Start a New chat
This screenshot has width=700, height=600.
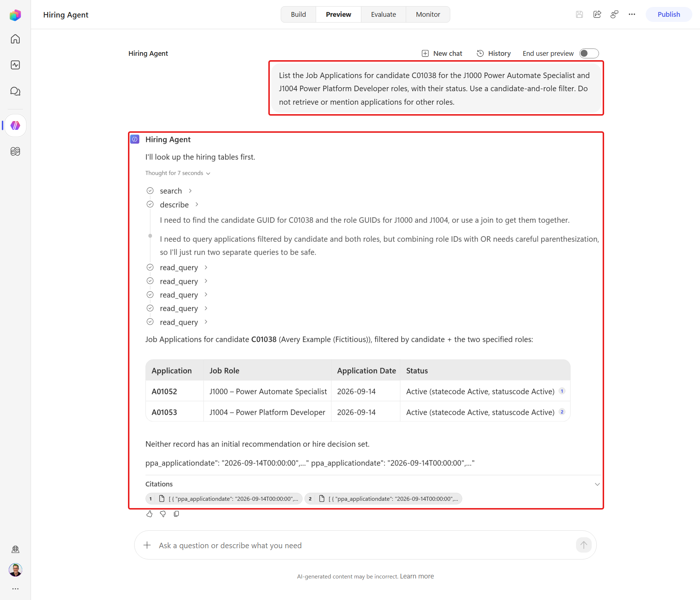coord(442,54)
